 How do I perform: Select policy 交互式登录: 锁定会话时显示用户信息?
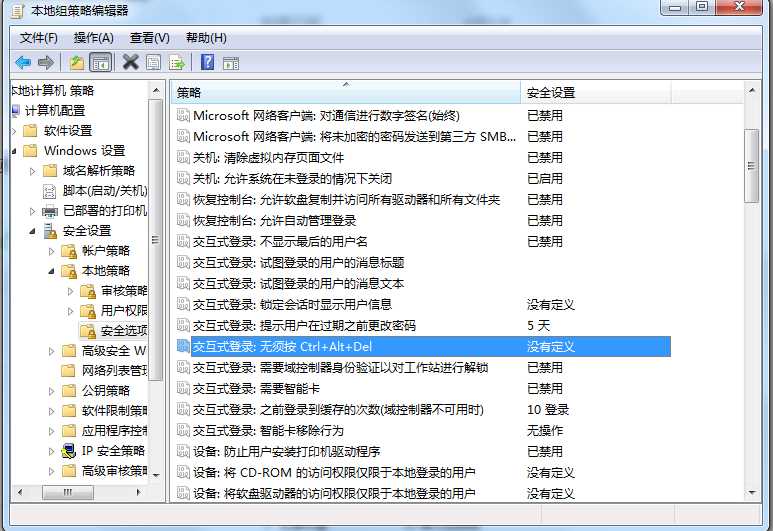[292, 305]
